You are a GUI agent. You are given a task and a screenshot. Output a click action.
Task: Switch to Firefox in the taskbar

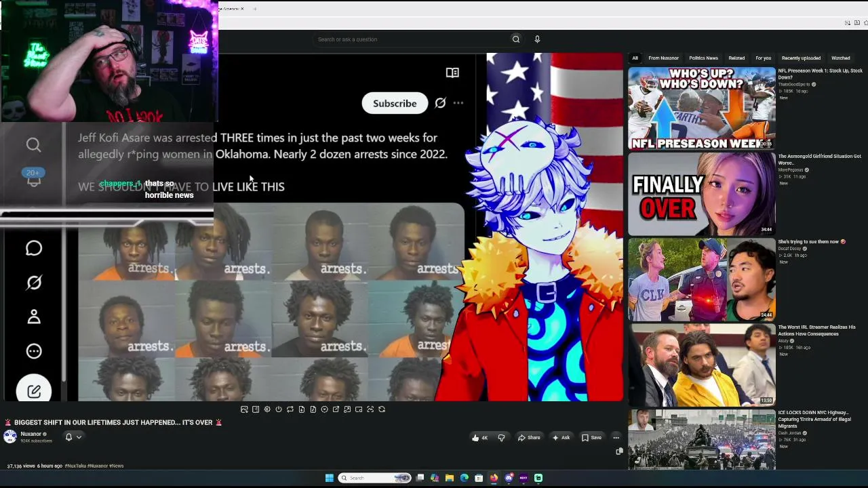tap(494, 478)
